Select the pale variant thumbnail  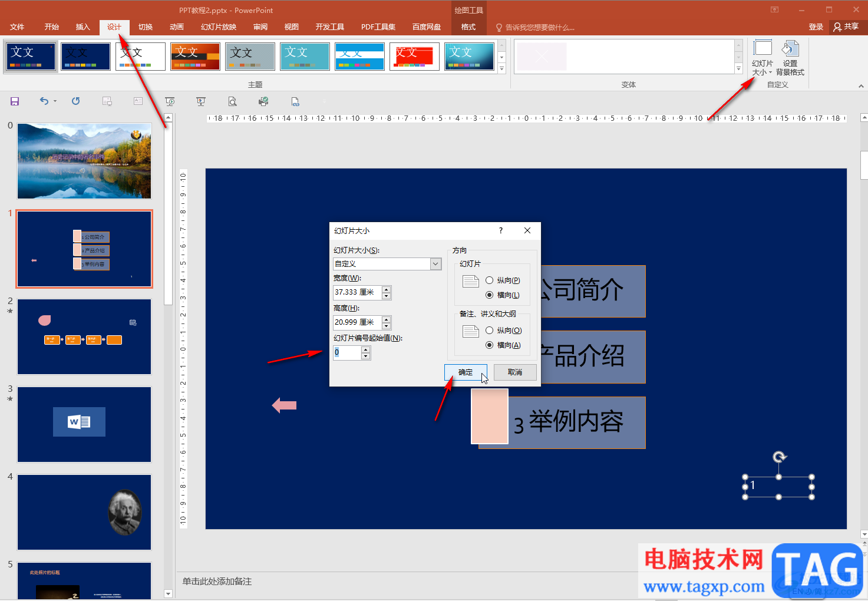(542, 57)
